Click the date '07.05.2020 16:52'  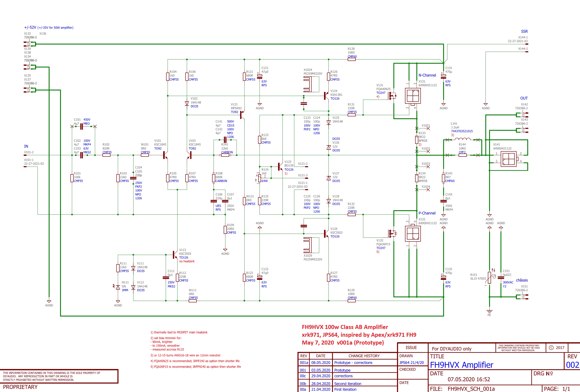click(x=469, y=379)
